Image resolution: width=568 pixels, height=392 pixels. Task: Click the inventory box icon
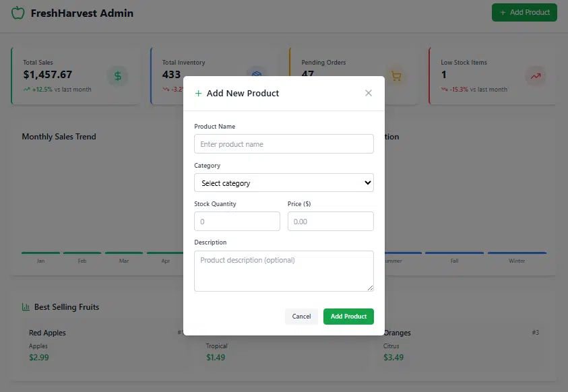pyautogui.click(x=257, y=73)
